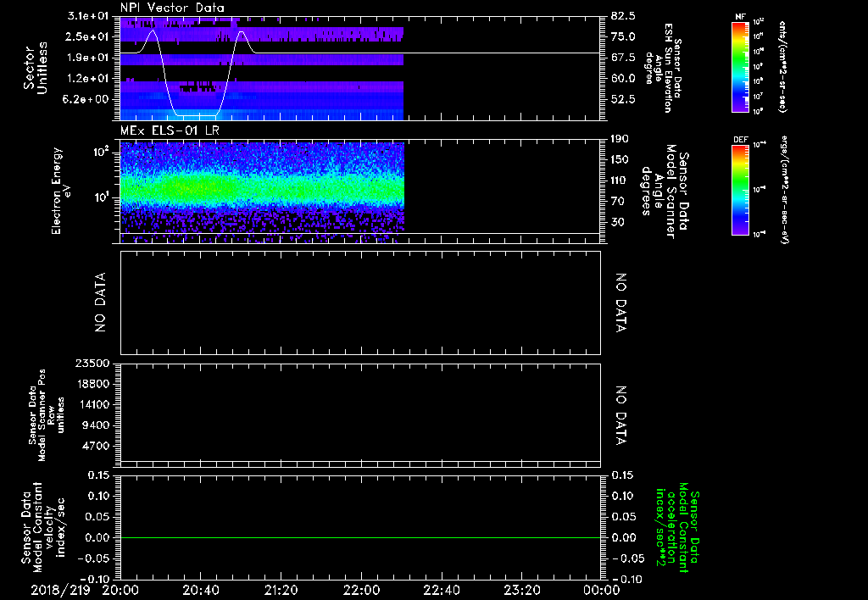Click the "Sector Unitless" axis label

click(x=36, y=68)
